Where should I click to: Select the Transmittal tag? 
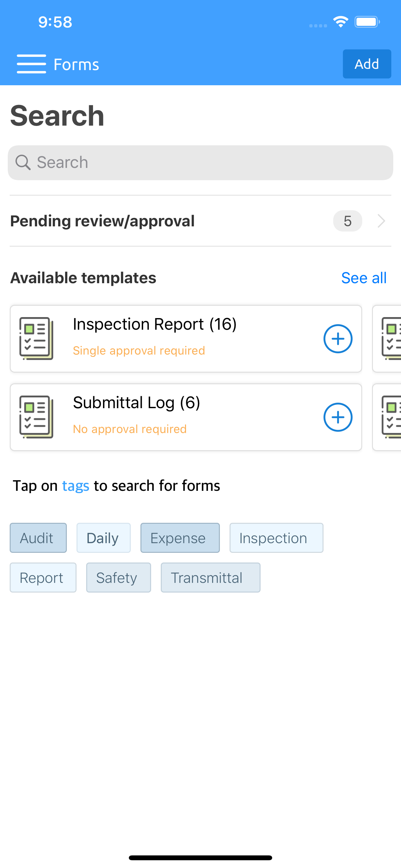coord(210,578)
